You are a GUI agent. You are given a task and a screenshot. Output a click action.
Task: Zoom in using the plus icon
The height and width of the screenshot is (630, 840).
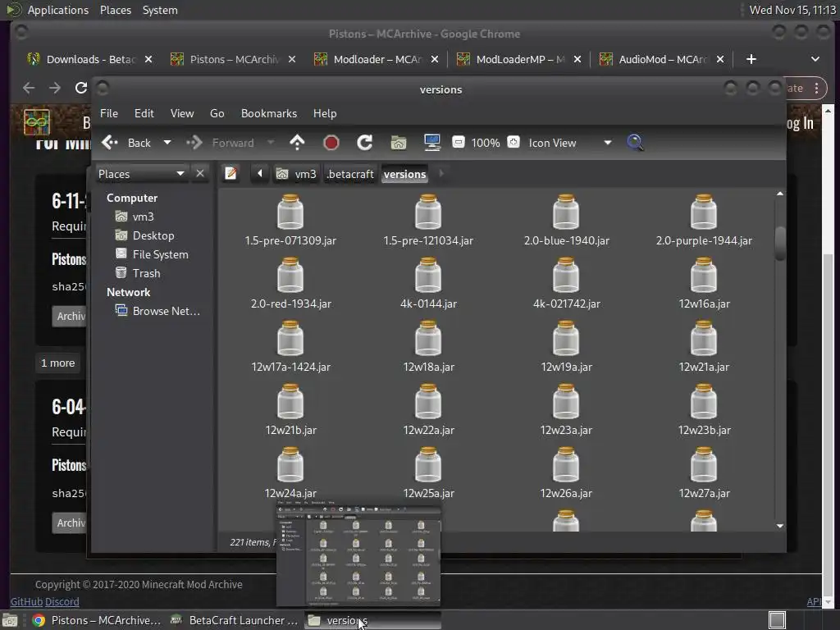(514, 143)
